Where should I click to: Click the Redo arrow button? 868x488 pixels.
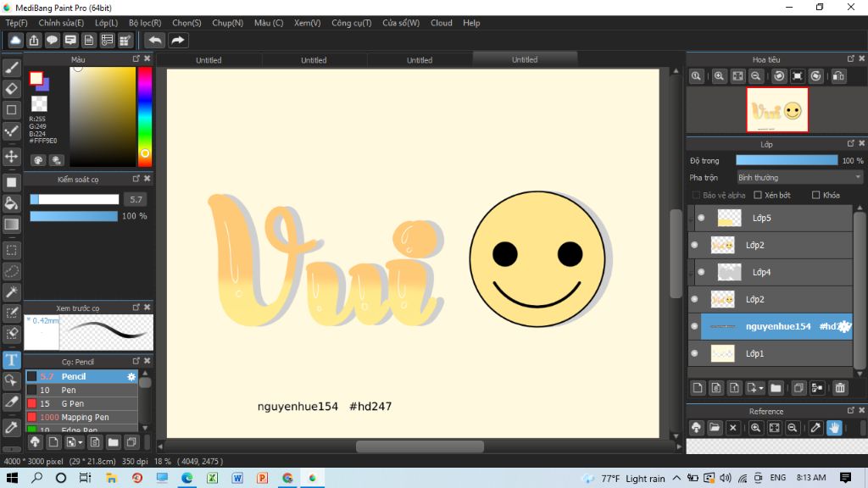tap(178, 41)
